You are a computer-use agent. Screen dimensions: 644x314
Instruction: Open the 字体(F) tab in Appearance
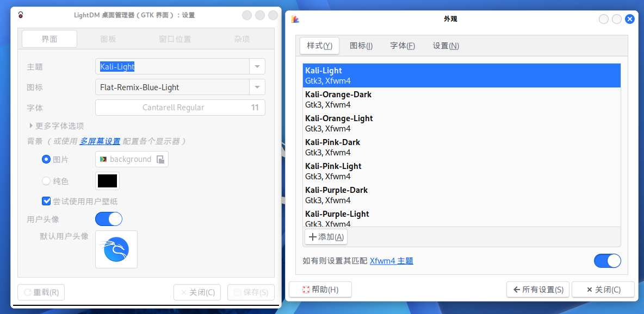coord(403,46)
